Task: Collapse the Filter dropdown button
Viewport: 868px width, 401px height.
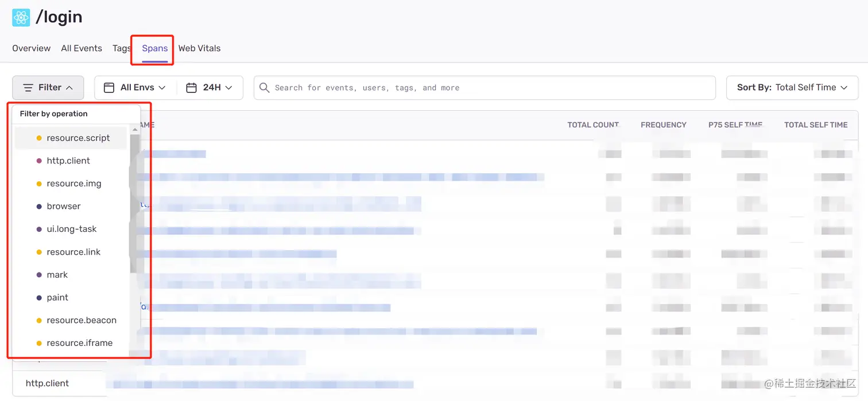Action: 48,88
